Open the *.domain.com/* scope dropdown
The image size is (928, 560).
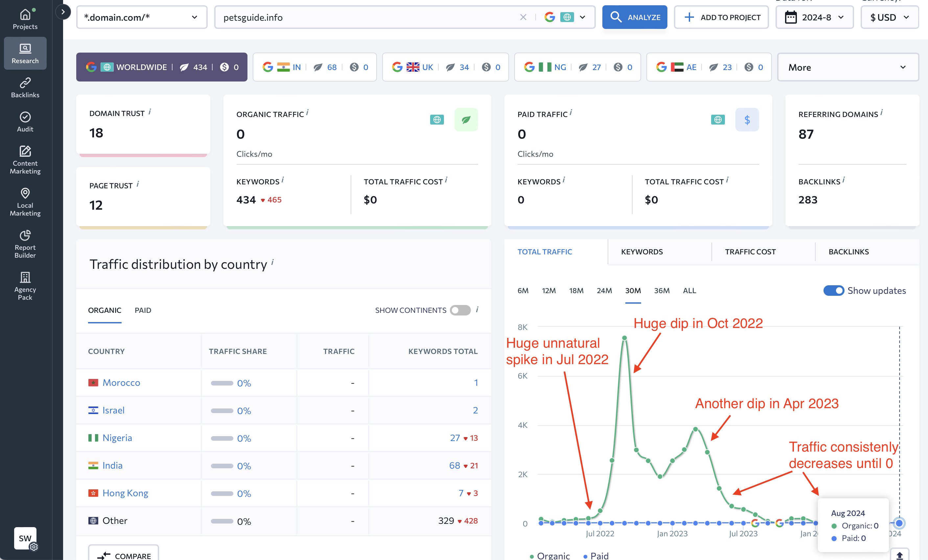pyautogui.click(x=142, y=17)
